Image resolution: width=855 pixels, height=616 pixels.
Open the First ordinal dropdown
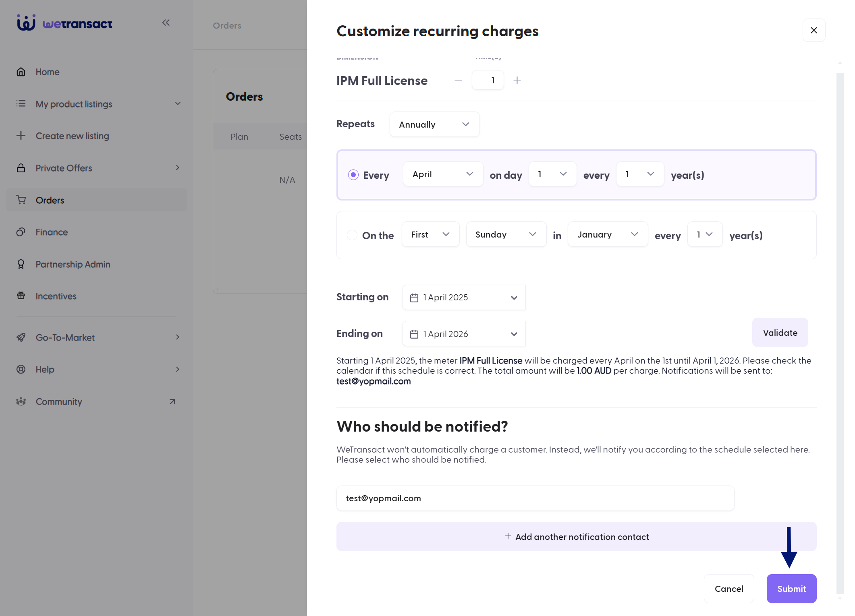tap(430, 235)
